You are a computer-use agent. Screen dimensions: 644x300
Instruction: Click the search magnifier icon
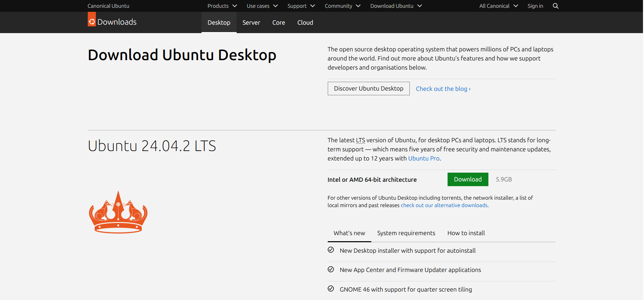(x=556, y=6)
